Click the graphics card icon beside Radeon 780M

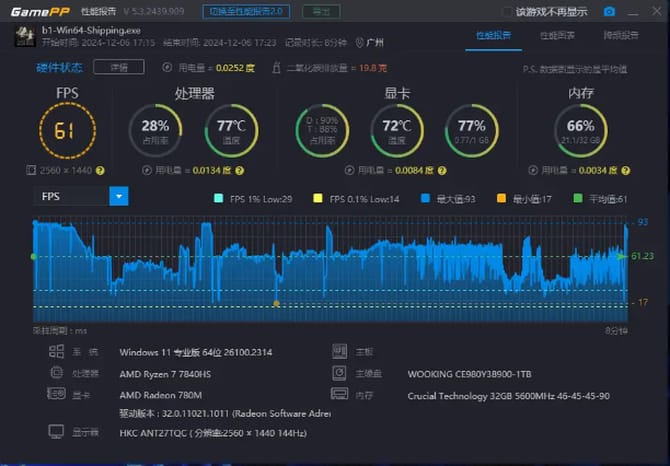coord(56,393)
